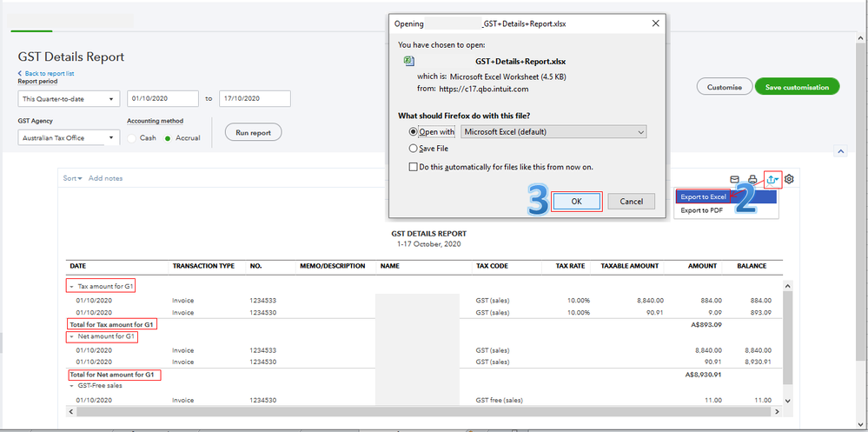The image size is (868, 432).
Task: Click the TRANSACTION TYPE column header
Action: tap(203, 266)
